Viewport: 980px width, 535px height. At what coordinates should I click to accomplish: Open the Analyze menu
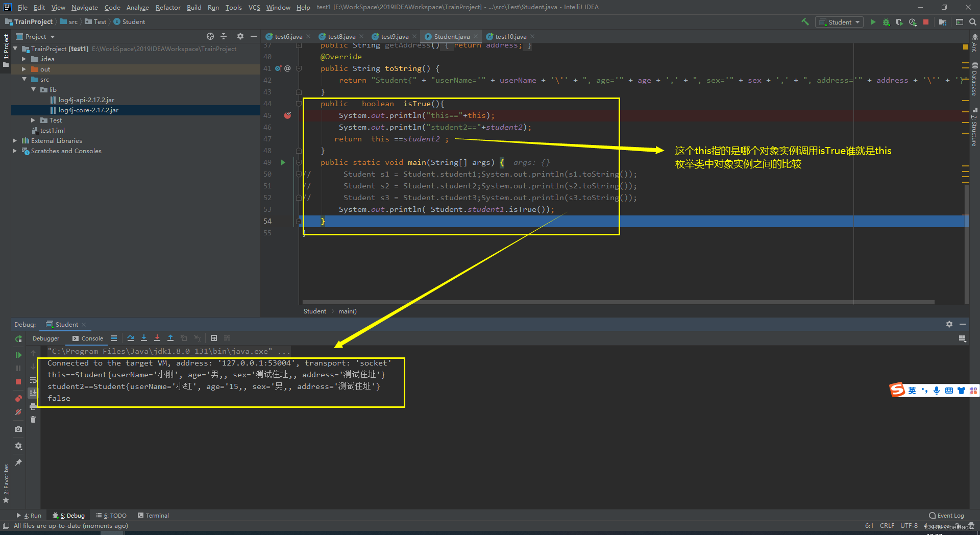click(137, 7)
